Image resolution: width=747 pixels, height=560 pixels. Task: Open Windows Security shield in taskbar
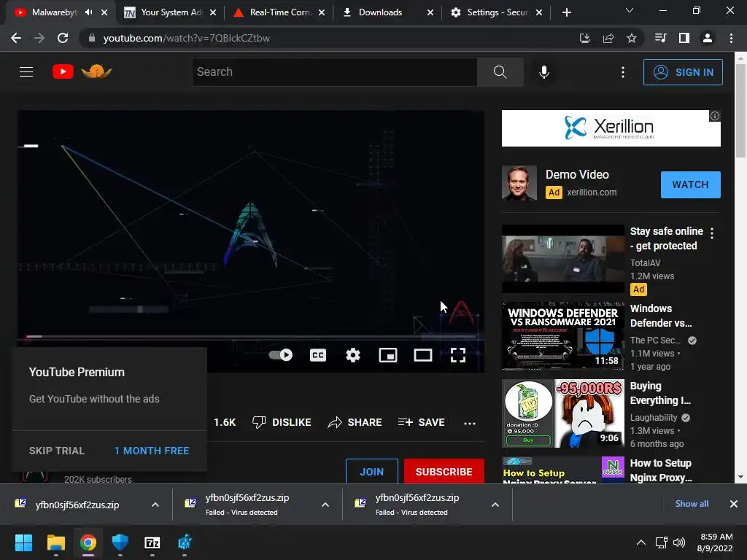[120, 542]
